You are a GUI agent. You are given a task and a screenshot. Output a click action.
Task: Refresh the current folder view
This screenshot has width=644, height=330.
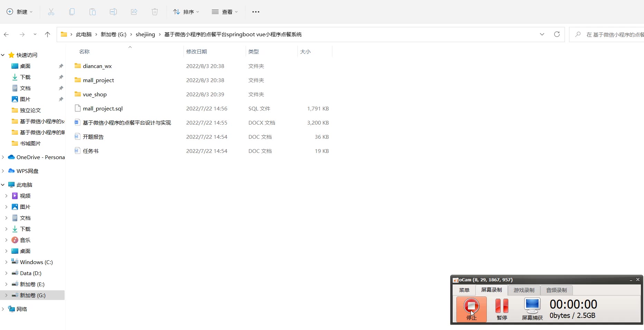[x=557, y=34]
